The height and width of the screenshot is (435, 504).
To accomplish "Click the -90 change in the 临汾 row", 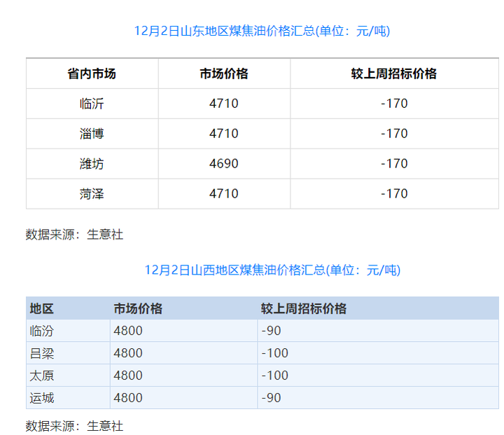I will pos(272,331).
